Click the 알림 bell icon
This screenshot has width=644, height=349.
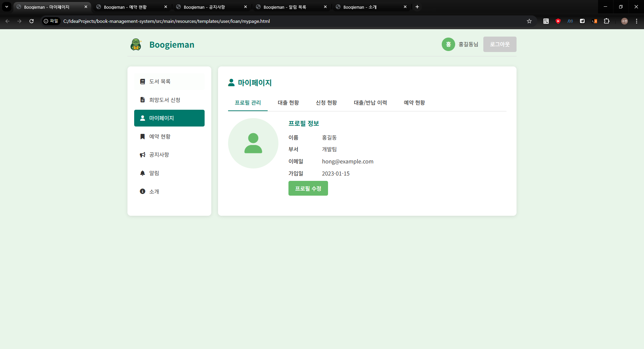143,173
